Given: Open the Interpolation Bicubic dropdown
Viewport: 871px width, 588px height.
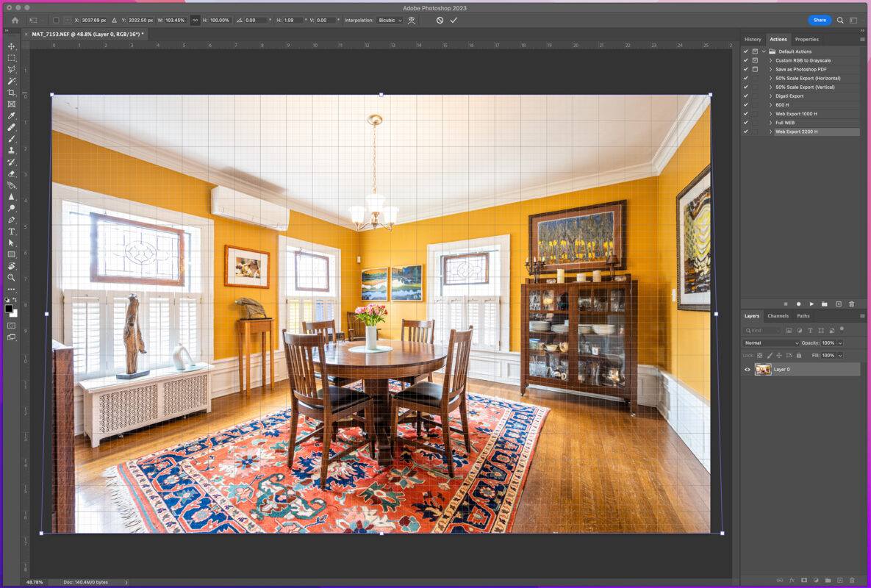Looking at the screenshot, I should (390, 20).
